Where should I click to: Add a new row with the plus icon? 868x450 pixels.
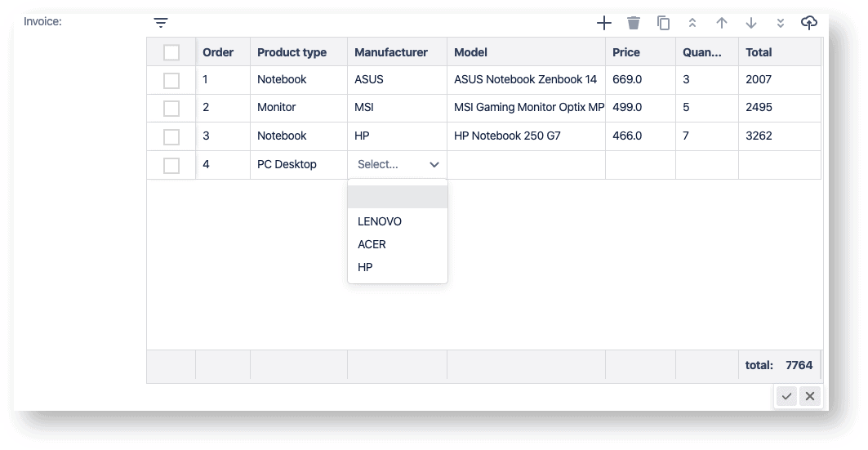point(604,23)
